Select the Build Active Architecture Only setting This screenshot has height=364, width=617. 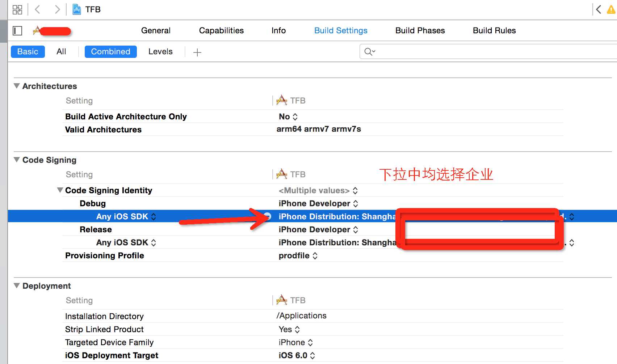click(x=126, y=117)
